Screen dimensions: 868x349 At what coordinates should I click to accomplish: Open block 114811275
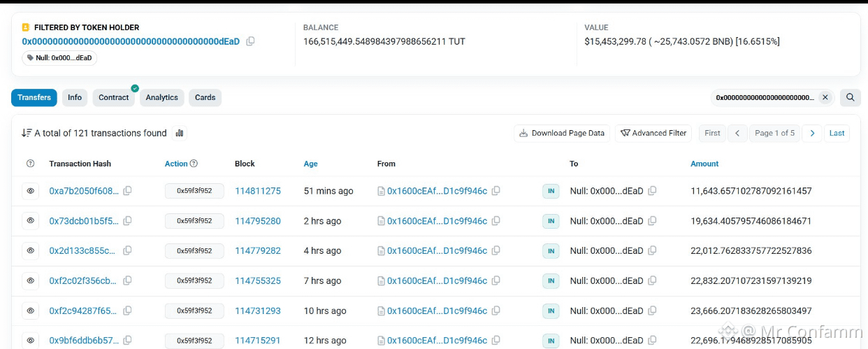pos(258,191)
